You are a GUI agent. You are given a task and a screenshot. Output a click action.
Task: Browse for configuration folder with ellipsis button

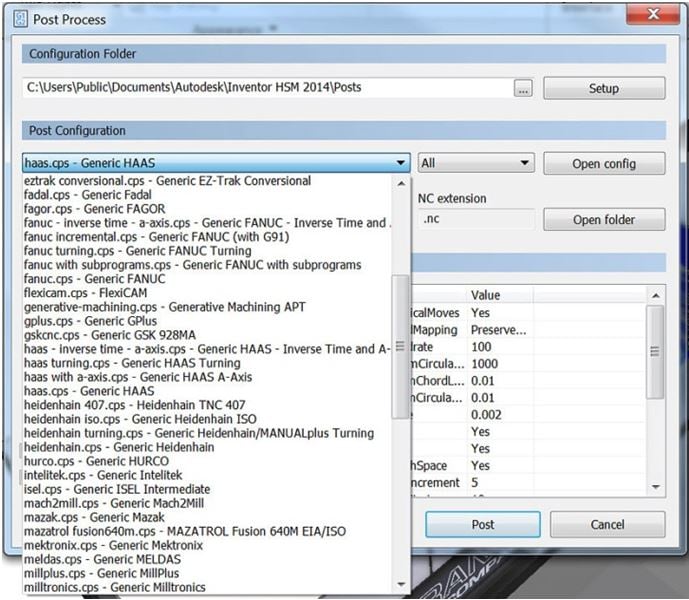523,88
